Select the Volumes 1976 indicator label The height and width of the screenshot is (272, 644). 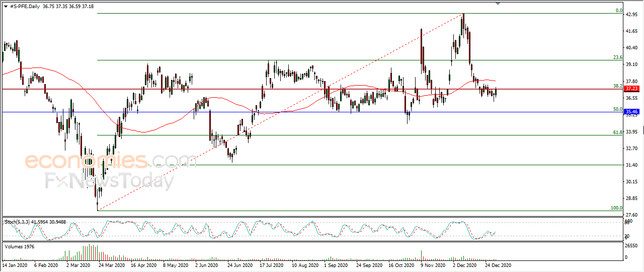point(19,246)
